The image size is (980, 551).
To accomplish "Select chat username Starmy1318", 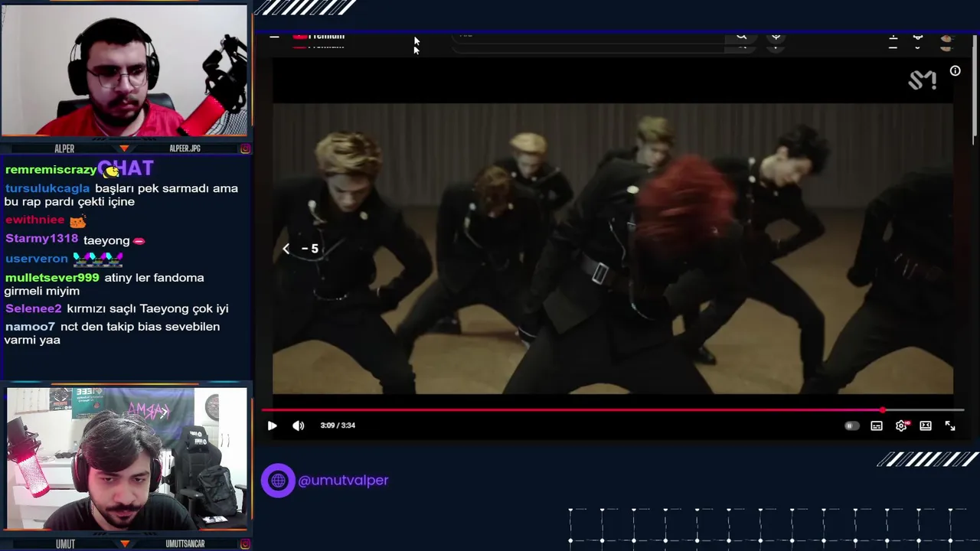I will coord(41,239).
